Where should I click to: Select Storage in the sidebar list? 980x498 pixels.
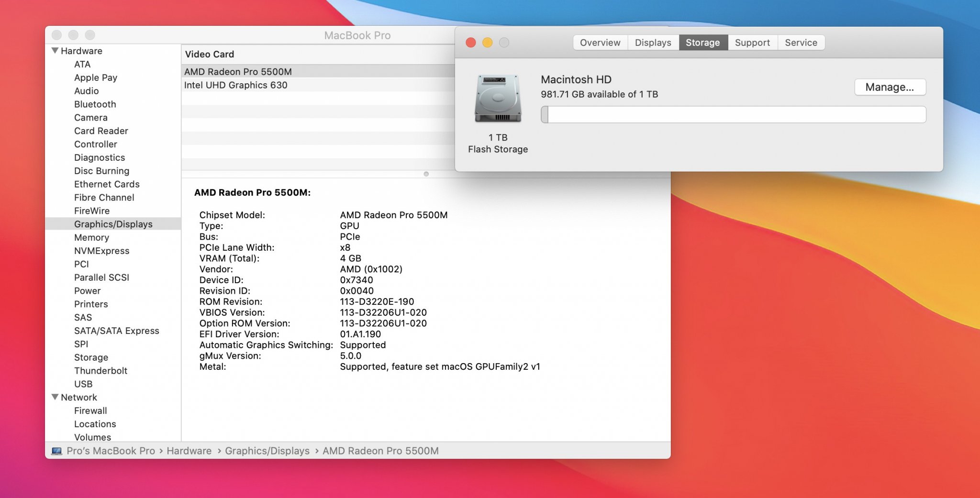click(91, 357)
